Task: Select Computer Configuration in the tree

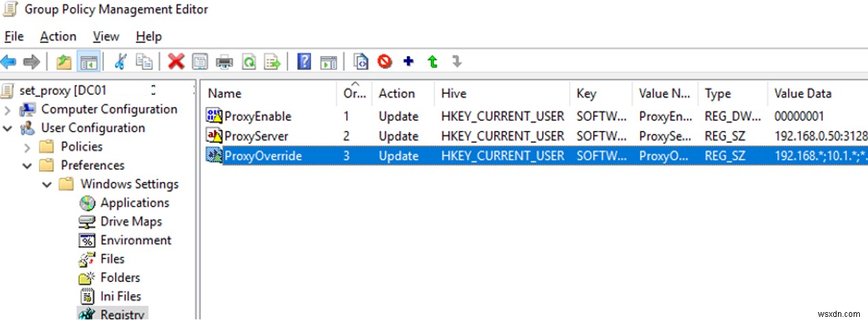Action: tap(109, 110)
